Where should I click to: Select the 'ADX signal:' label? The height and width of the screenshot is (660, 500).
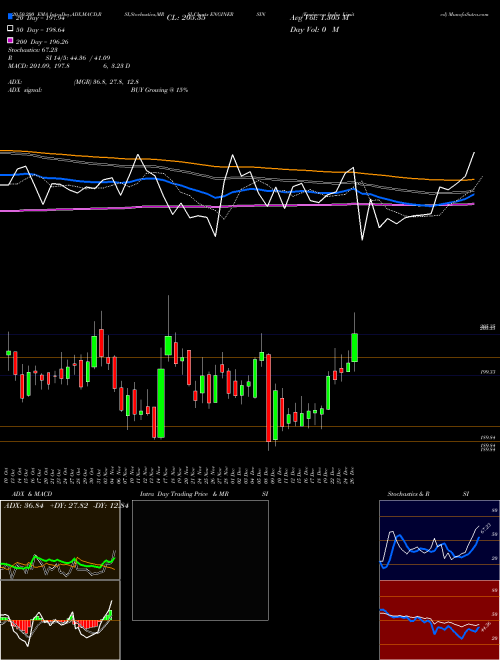(x=24, y=90)
